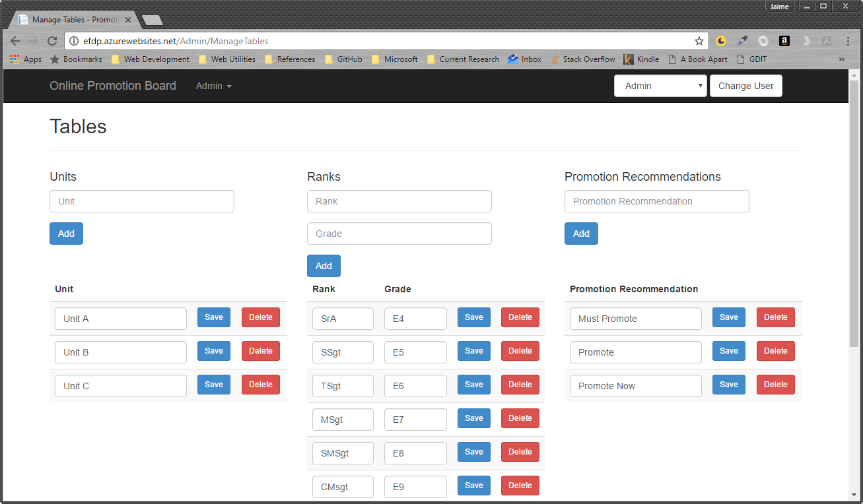Image resolution: width=863 pixels, height=504 pixels.
Task: Expand the Admin navbar dropdown menu
Action: 213,86
